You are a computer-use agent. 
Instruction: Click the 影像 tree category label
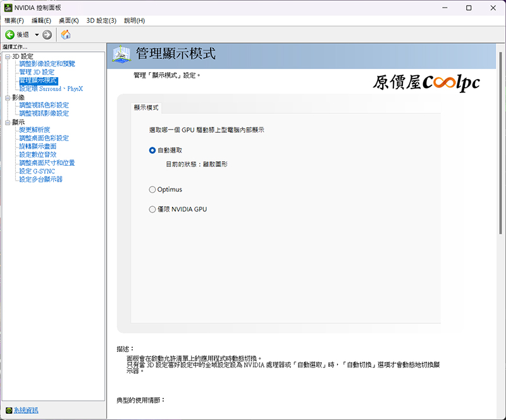point(18,98)
